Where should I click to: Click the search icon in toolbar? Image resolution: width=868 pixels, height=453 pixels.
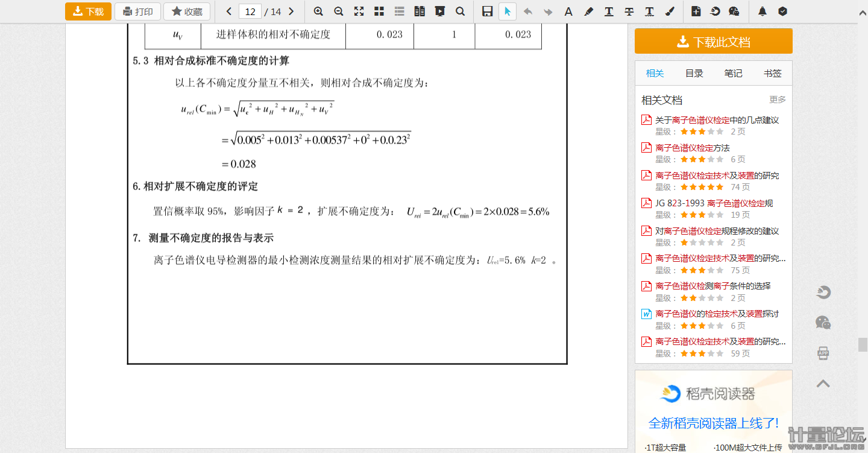point(460,11)
